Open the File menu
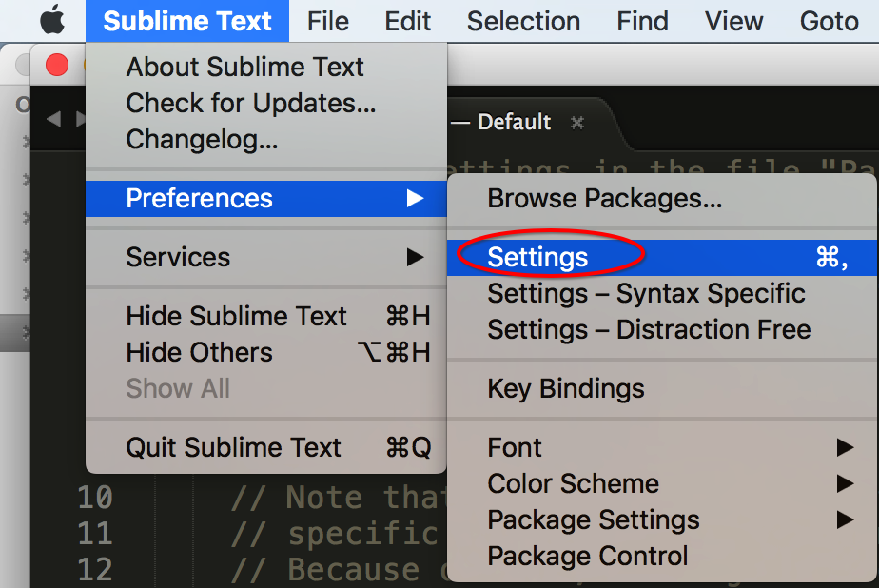 pyautogui.click(x=328, y=20)
